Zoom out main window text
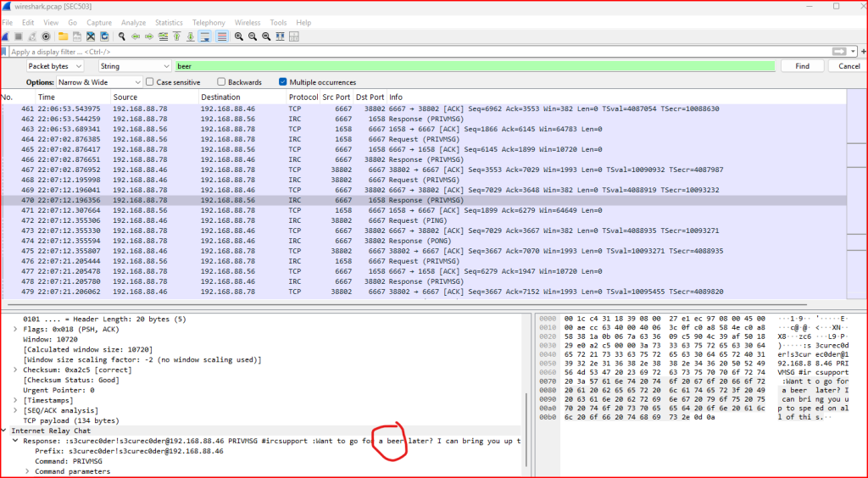The image size is (868, 478). (253, 36)
